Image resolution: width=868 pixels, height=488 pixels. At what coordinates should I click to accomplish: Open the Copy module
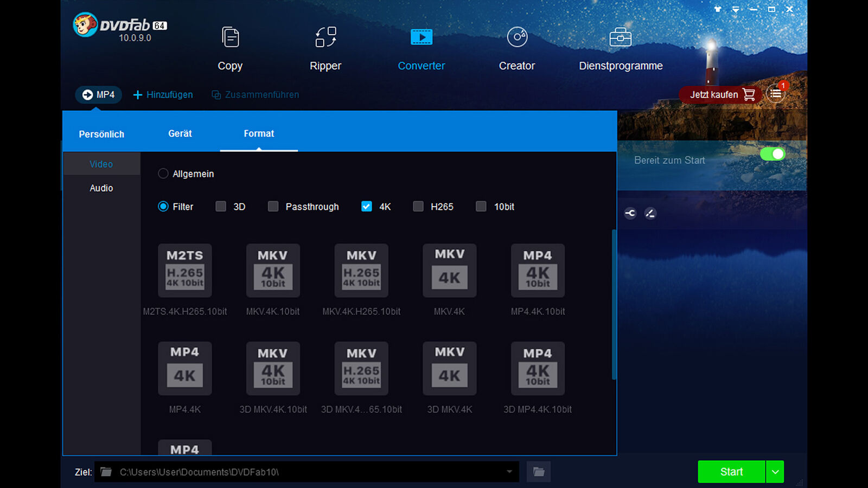pyautogui.click(x=230, y=49)
